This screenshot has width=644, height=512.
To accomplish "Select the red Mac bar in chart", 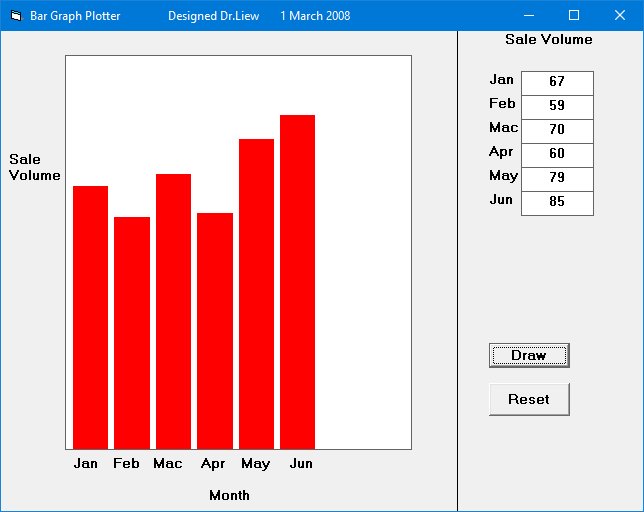I will click(x=173, y=311).
